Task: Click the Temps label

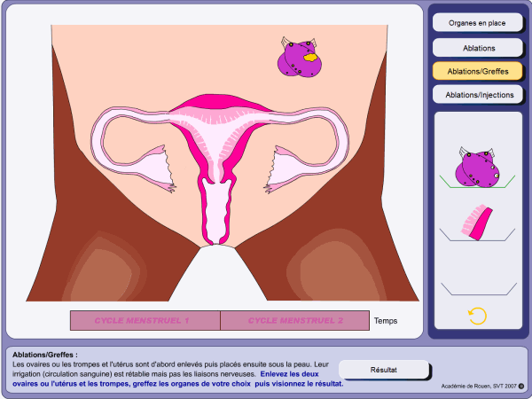Action: 386,321
